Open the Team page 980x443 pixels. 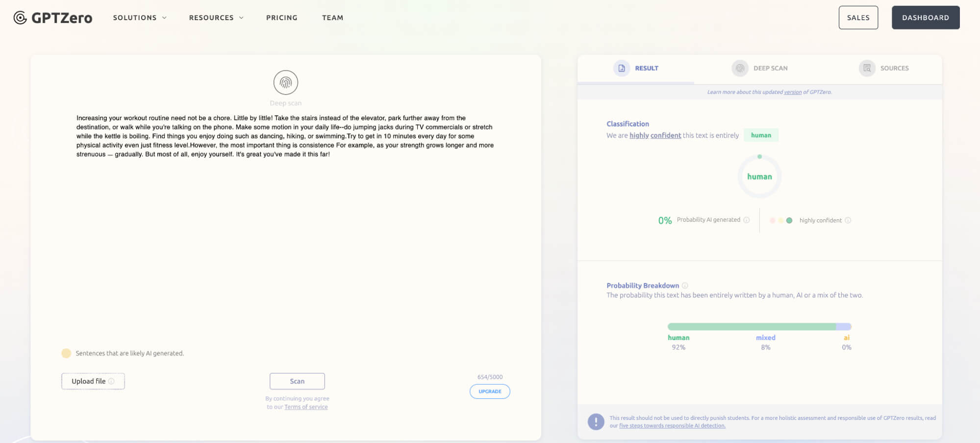332,18
